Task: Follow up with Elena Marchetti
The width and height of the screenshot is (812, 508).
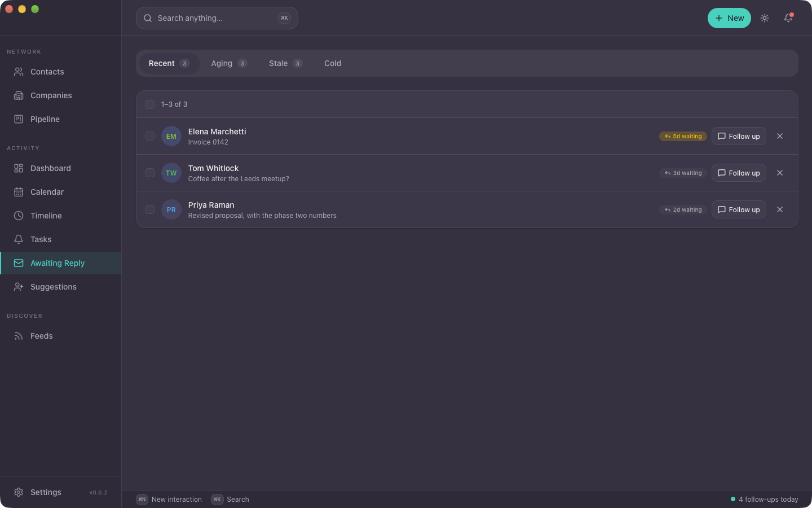Action: (x=739, y=136)
